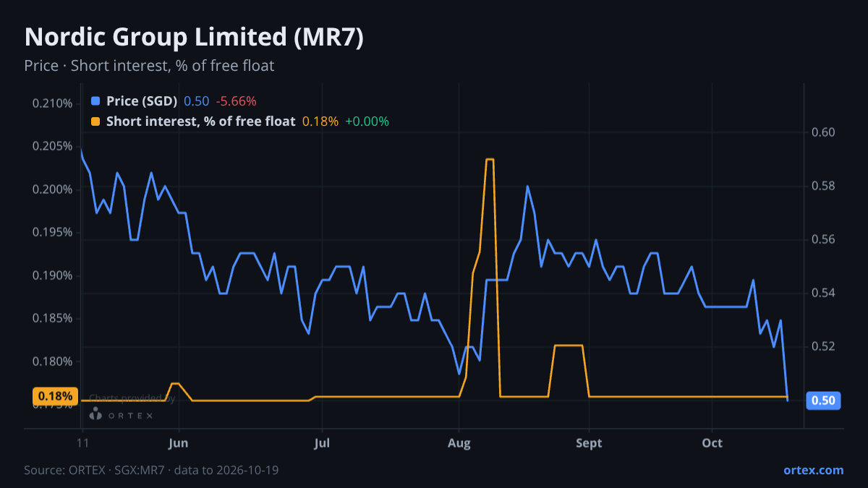Click the Sept label on the time axis
This screenshot has height=488, width=868.
589,443
